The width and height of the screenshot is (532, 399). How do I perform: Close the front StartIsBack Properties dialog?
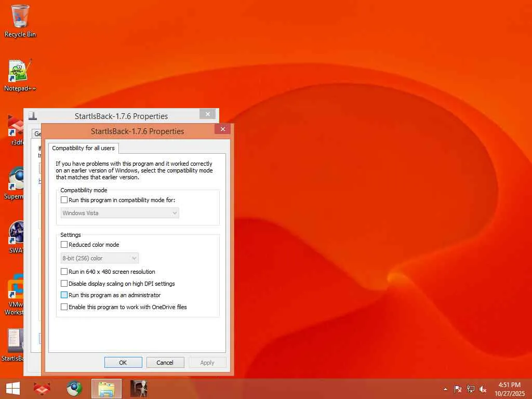(222, 129)
